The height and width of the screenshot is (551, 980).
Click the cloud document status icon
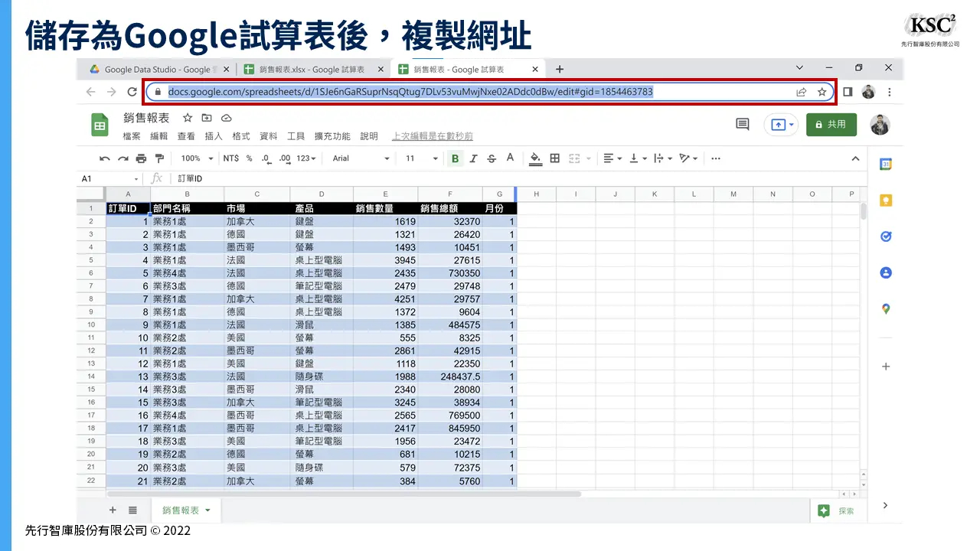pos(226,118)
